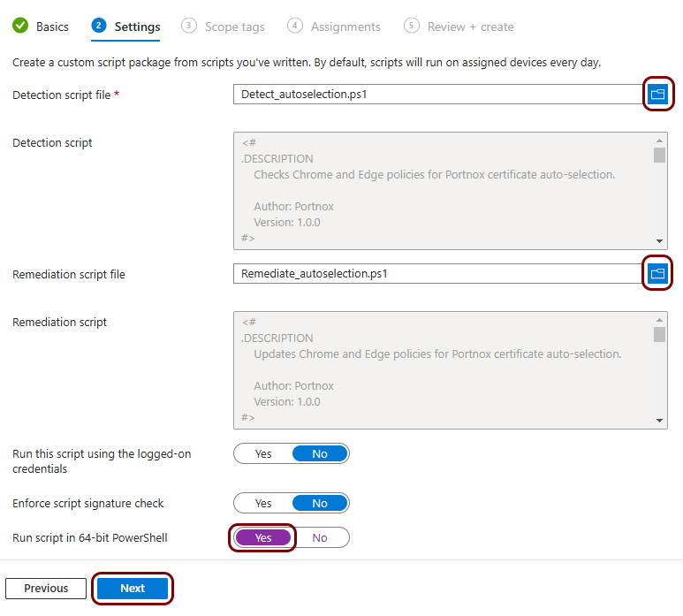683x616 pixels.
Task: Click step 2 circle for Settings
Action: [x=99, y=26]
